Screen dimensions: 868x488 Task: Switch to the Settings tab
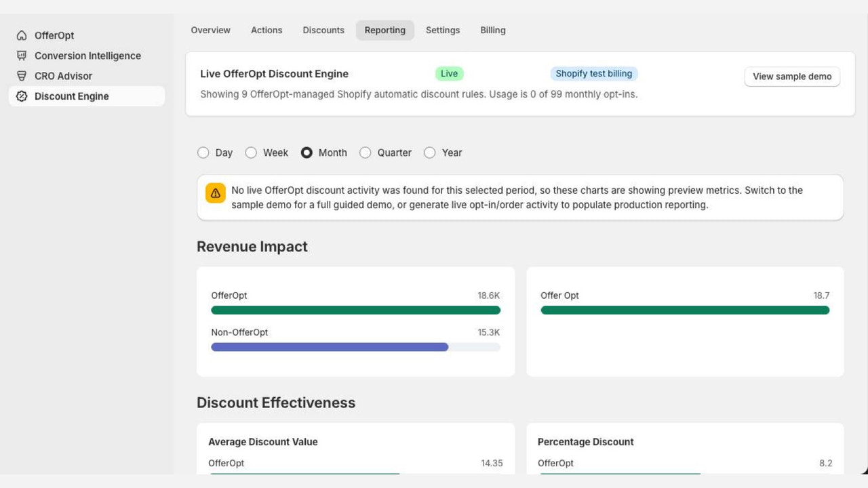click(x=443, y=30)
